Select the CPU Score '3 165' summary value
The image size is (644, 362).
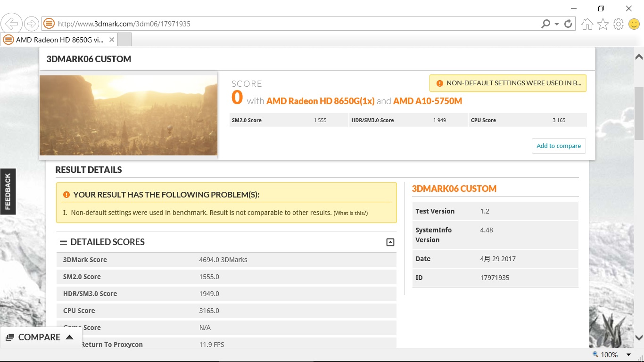[x=559, y=120]
